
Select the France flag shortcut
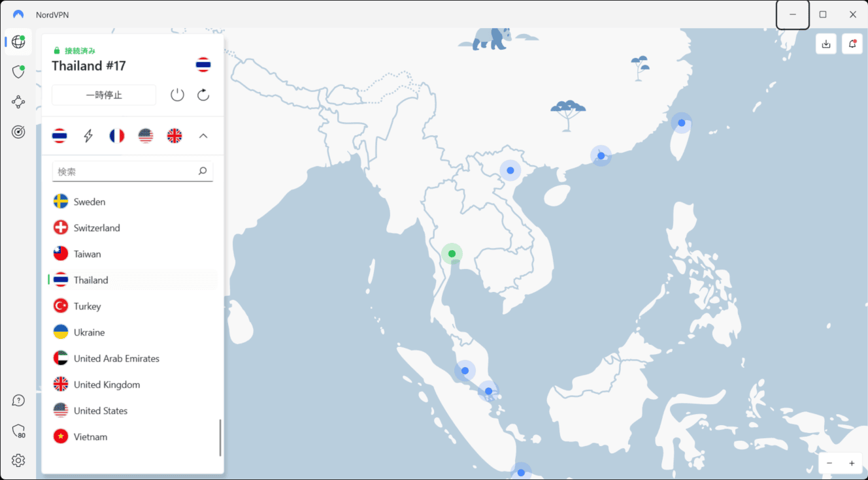tap(117, 136)
